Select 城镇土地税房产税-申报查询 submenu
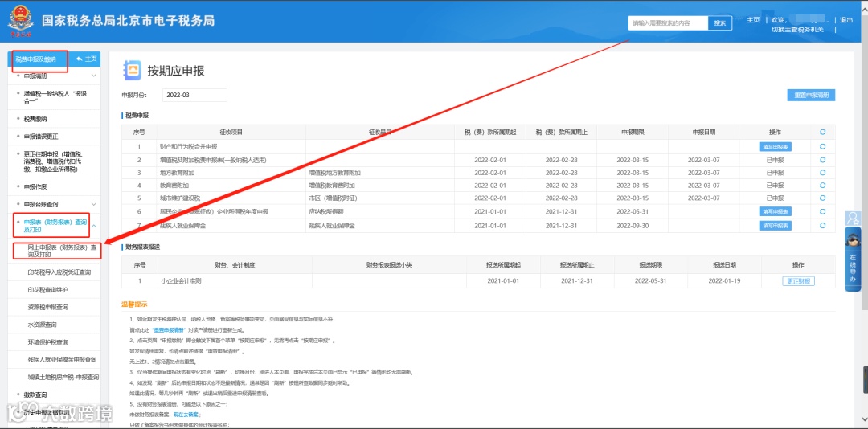Viewport: 868px width, 429px height. click(63, 377)
